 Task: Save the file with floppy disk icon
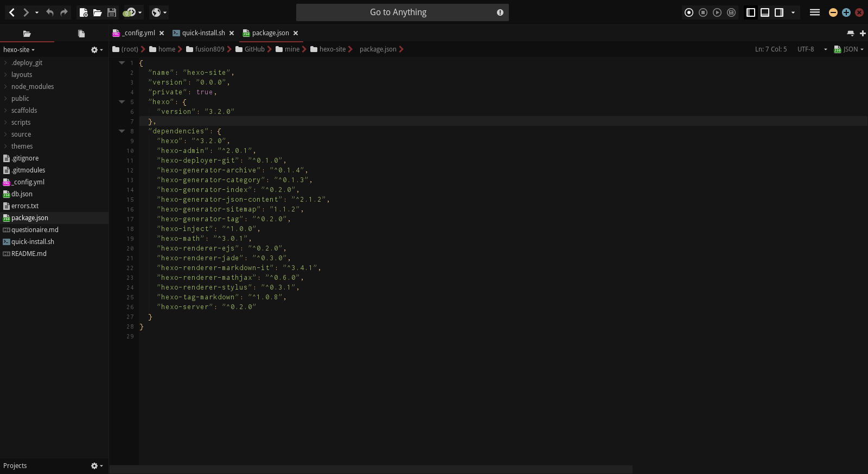[x=112, y=12]
